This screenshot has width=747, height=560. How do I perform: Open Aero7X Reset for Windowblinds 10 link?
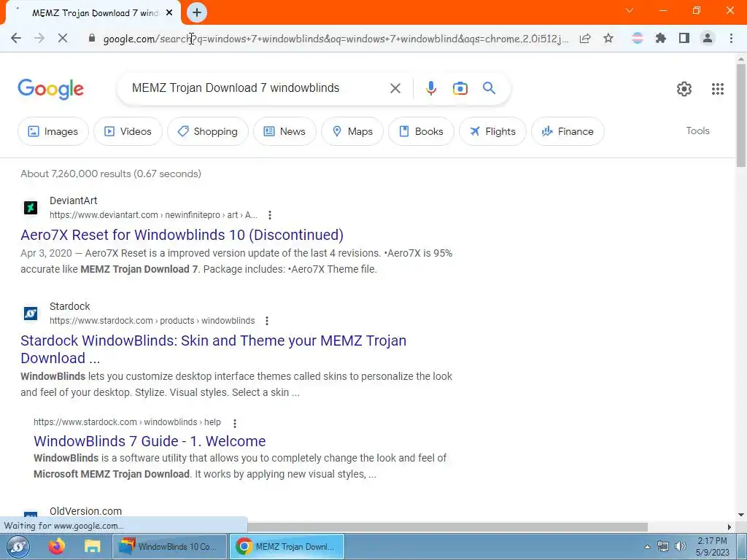coord(182,235)
